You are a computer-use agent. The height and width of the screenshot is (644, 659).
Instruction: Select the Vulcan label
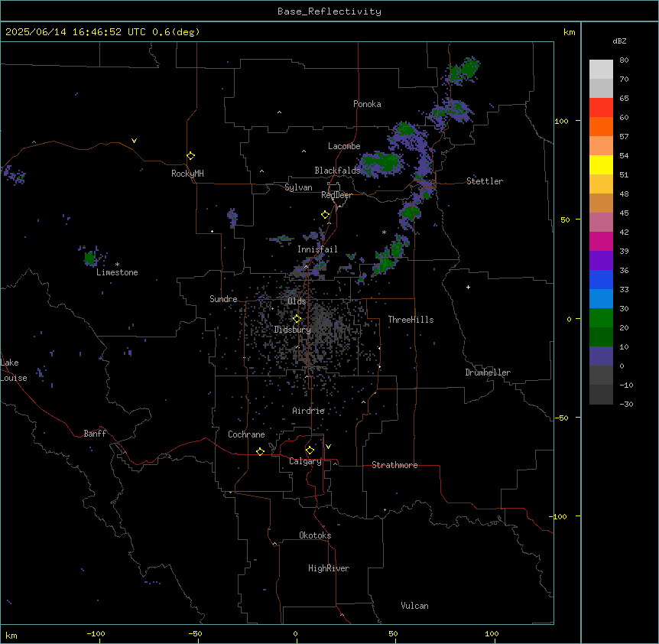(415, 606)
